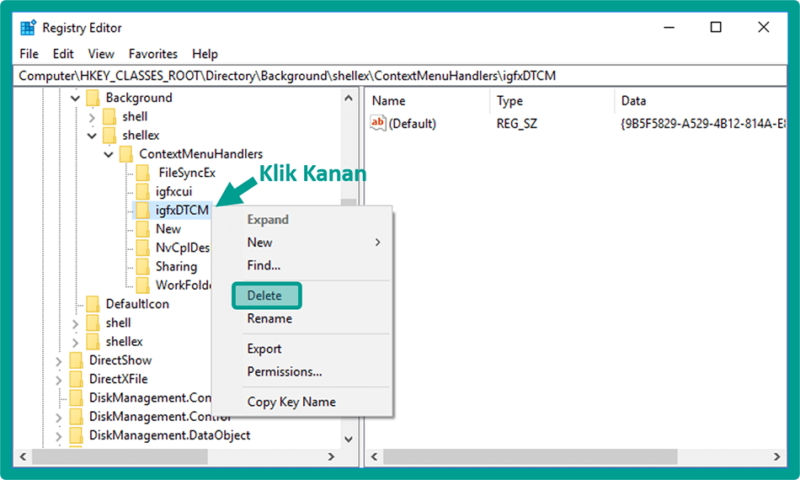Click the tree pane scroll up arrow
The image size is (800, 480).
point(348,98)
